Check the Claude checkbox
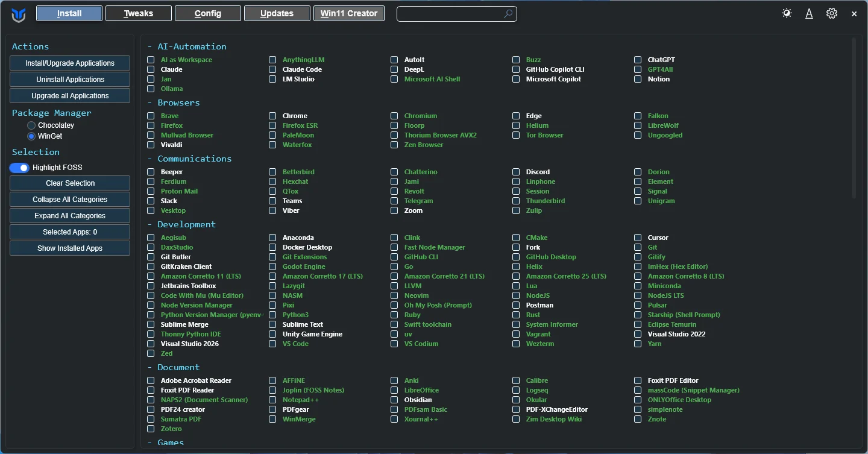 click(x=151, y=69)
